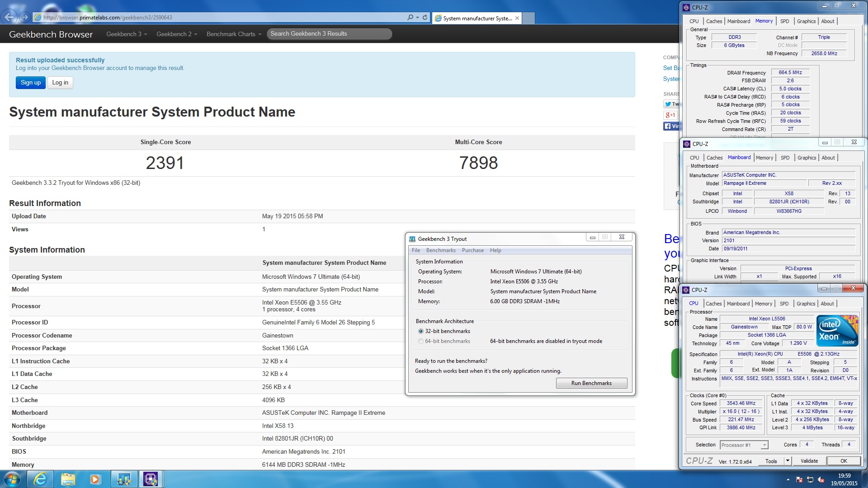The image size is (868, 488).
Task: Open Action Center flag icon
Action: pos(799,479)
